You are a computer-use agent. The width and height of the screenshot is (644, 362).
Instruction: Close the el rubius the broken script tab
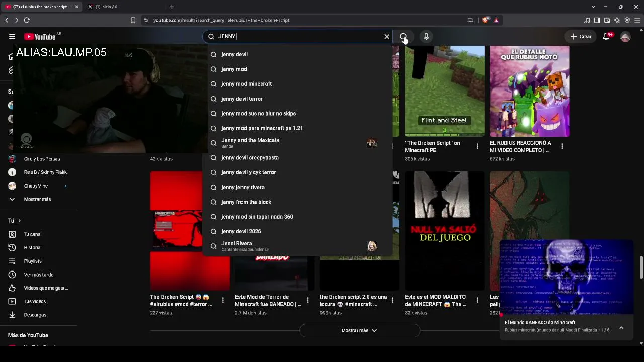76,7
